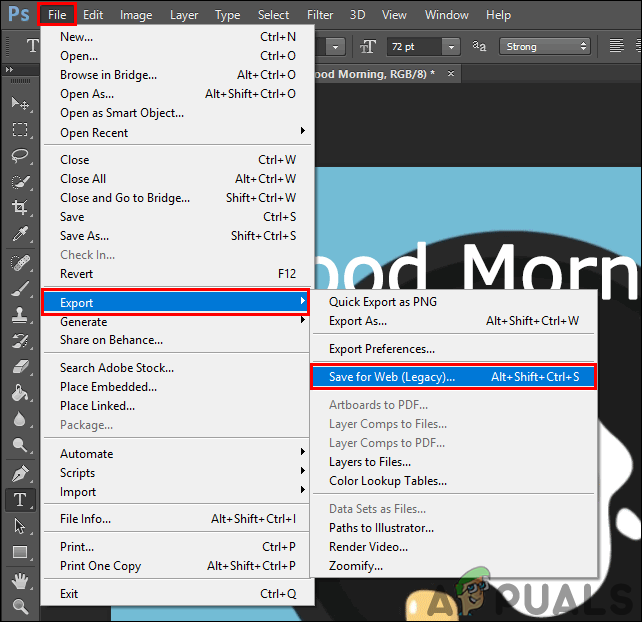Expand the Automate submenu
642x622 pixels.
click(177, 454)
